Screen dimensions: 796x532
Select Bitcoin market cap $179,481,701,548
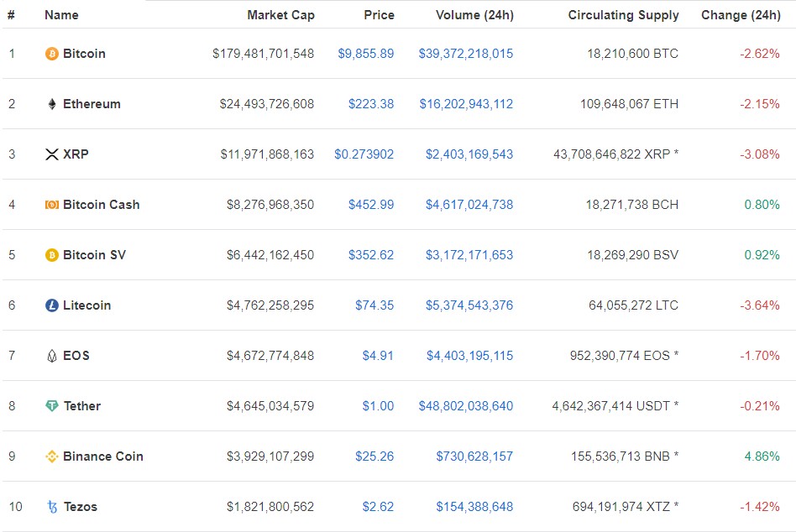tap(264, 53)
